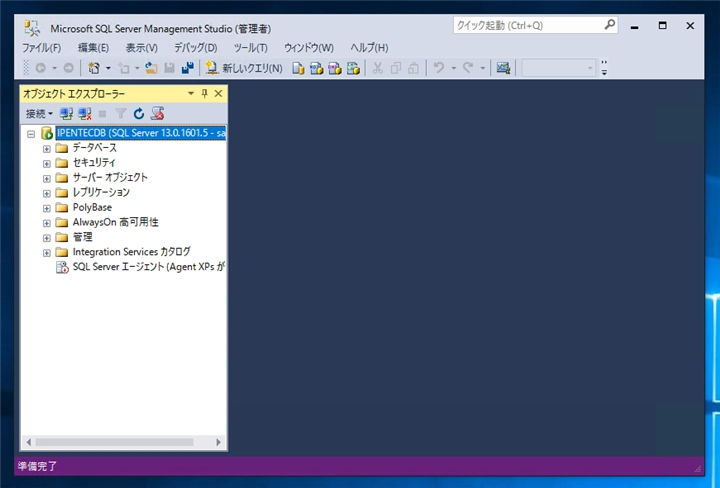Open the empty toolbar combo box
The image size is (720, 488).
point(559,68)
